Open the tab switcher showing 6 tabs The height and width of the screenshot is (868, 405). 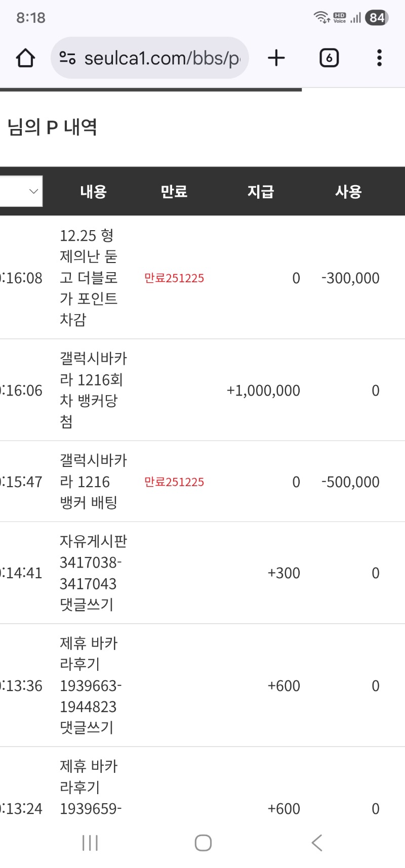click(x=329, y=58)
